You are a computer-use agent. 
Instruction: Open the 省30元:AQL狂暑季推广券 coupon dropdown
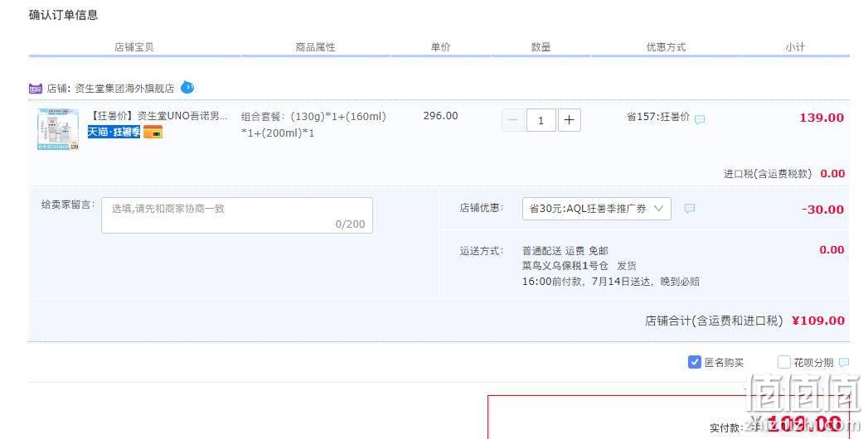coord(597,209)
